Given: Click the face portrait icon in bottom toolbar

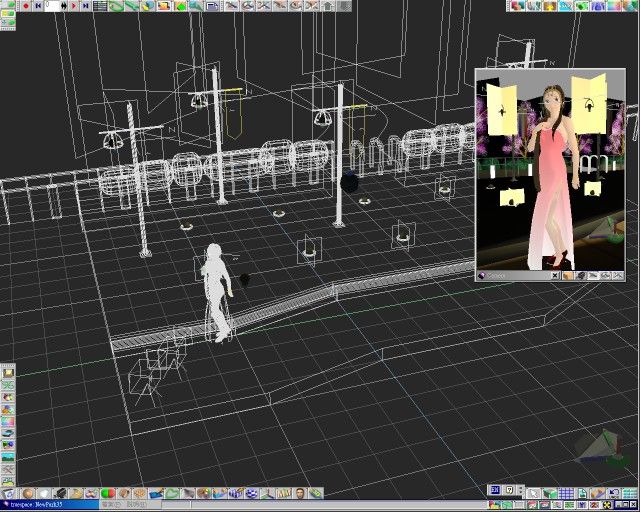Looking at the screenshot, I should (298, 493).
